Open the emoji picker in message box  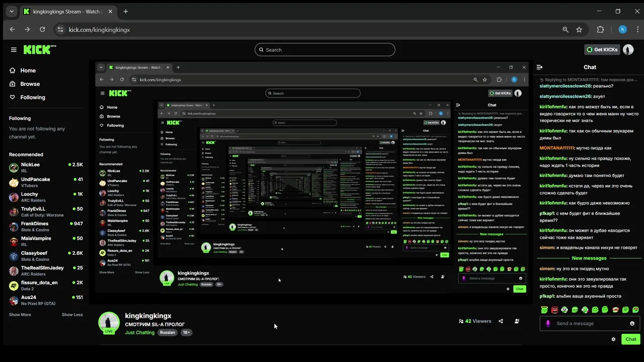(632, 323)
